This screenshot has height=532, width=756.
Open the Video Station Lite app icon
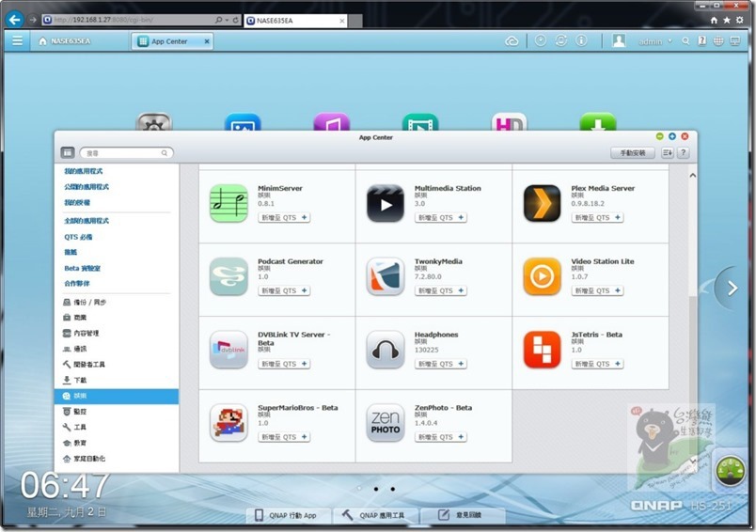[x=542, y=276]
